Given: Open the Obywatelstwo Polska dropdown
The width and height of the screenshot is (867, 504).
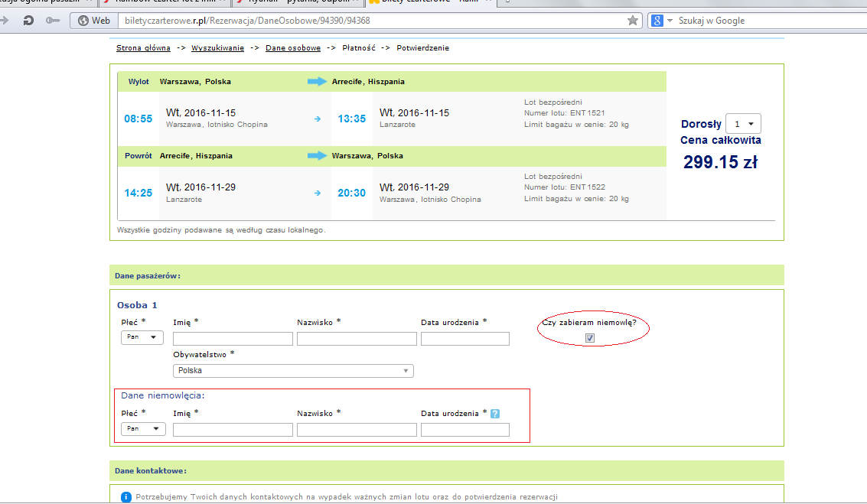Looking at the screenshot, I should [x=293, y=371].
